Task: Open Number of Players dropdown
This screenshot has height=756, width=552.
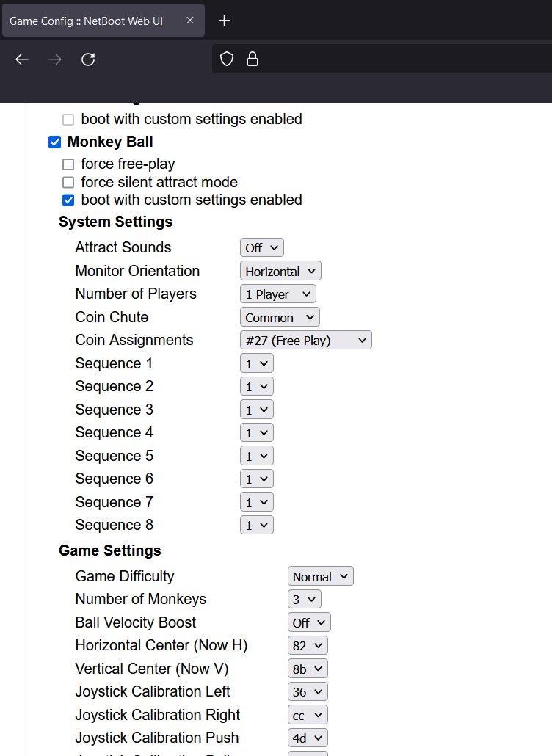Action: pyautogui.click(x=278, y=294)
